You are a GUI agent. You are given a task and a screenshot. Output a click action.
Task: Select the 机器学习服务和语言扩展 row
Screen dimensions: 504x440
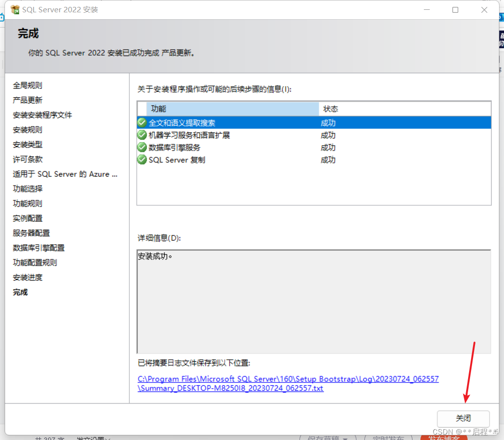point(314,135)
